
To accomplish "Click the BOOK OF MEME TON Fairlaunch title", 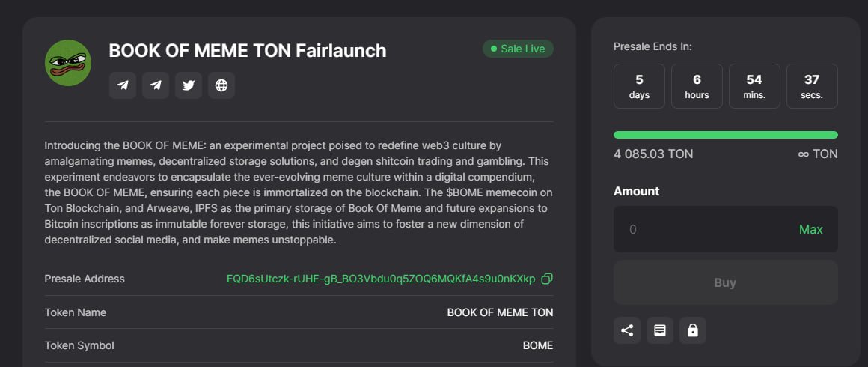I will click(x=248, y=50).
